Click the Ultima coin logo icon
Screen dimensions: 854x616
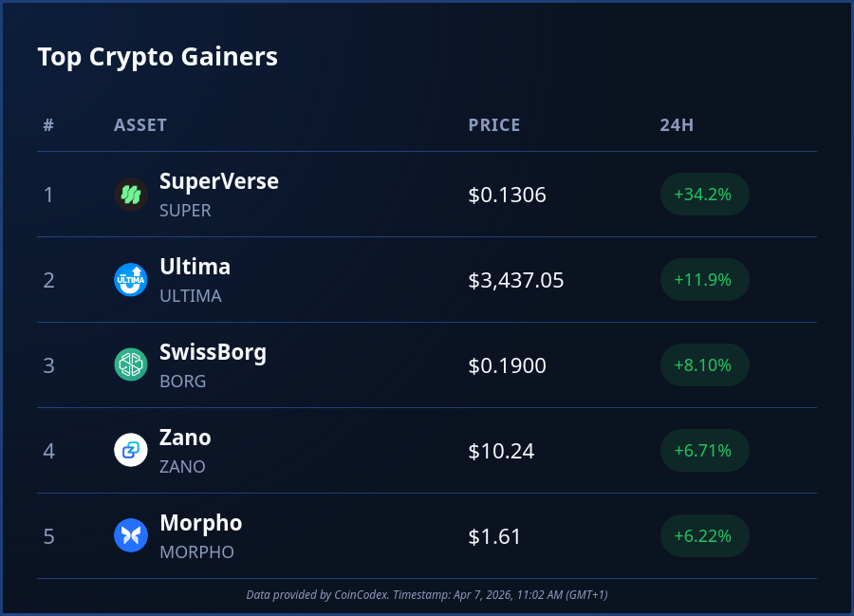click(x=131, y=280)
